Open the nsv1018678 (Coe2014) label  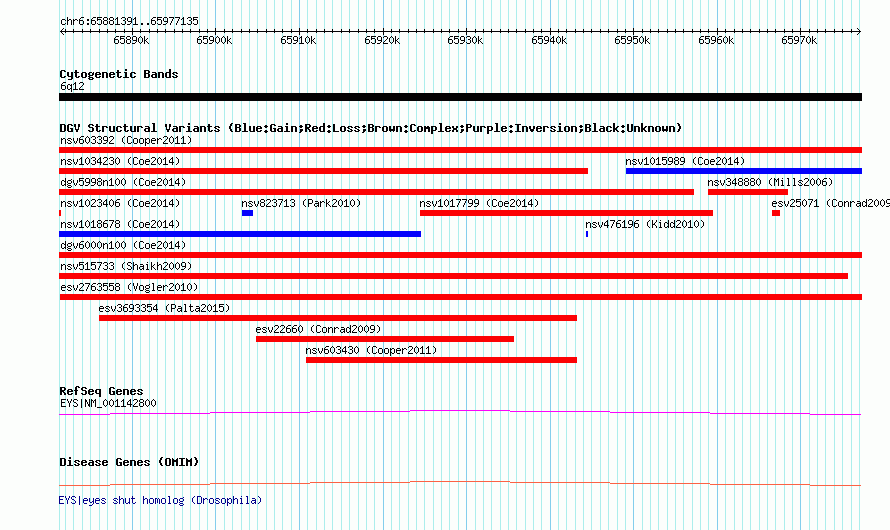[120, 224]
